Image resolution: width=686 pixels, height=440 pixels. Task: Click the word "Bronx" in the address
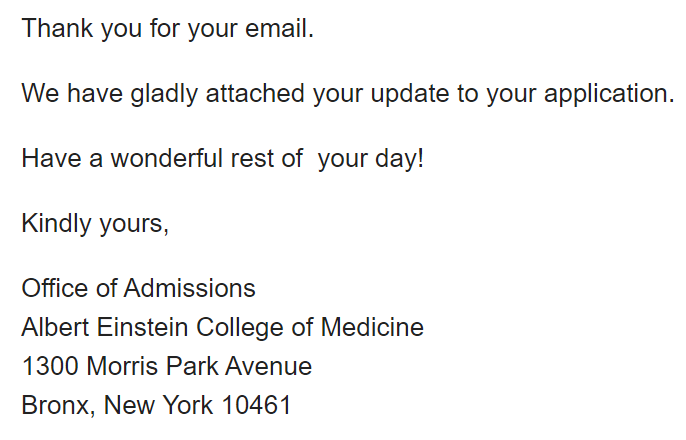(54, 406)
